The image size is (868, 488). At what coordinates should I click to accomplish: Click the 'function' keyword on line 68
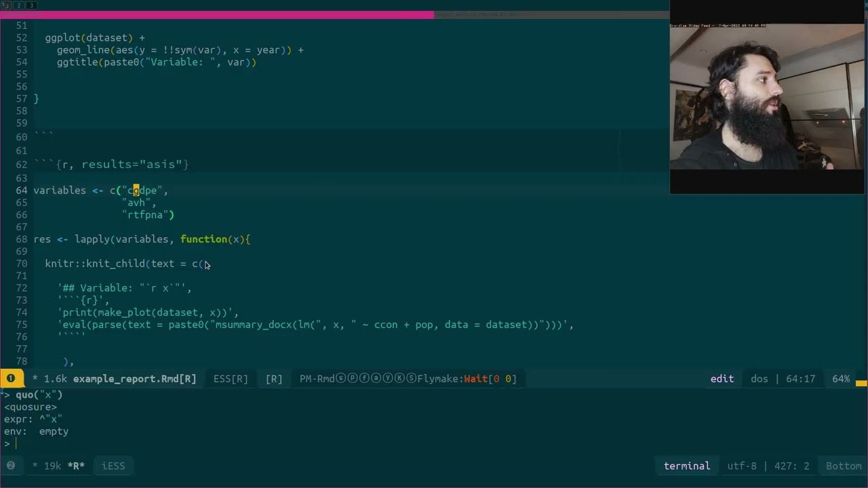(203, 239)
